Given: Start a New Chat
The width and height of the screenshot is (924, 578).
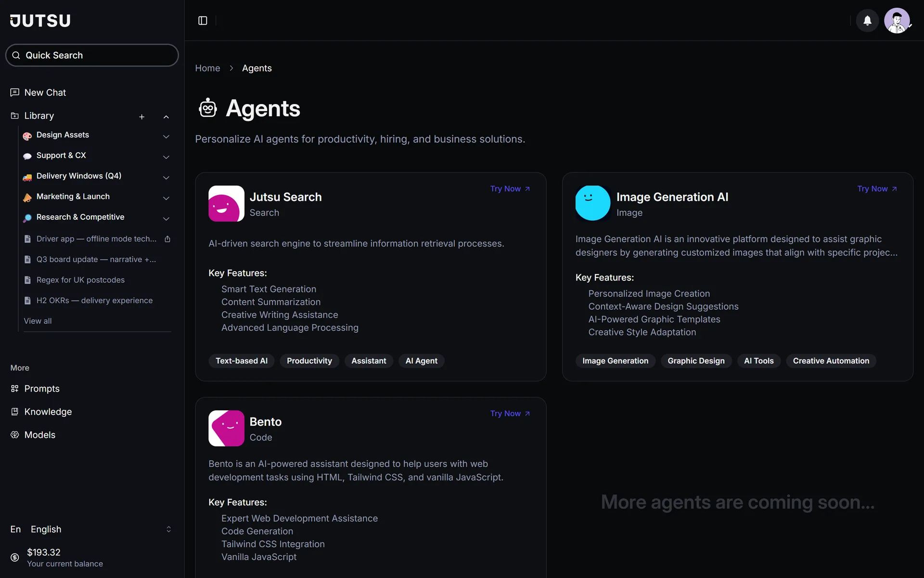Looking at the screenshot, I should pos(45,92).
